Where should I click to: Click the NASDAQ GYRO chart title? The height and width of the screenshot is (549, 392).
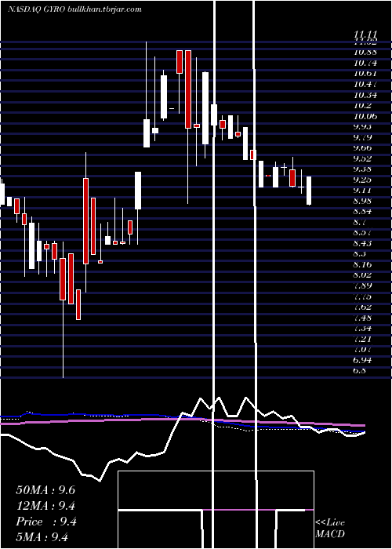coord(74,9)
